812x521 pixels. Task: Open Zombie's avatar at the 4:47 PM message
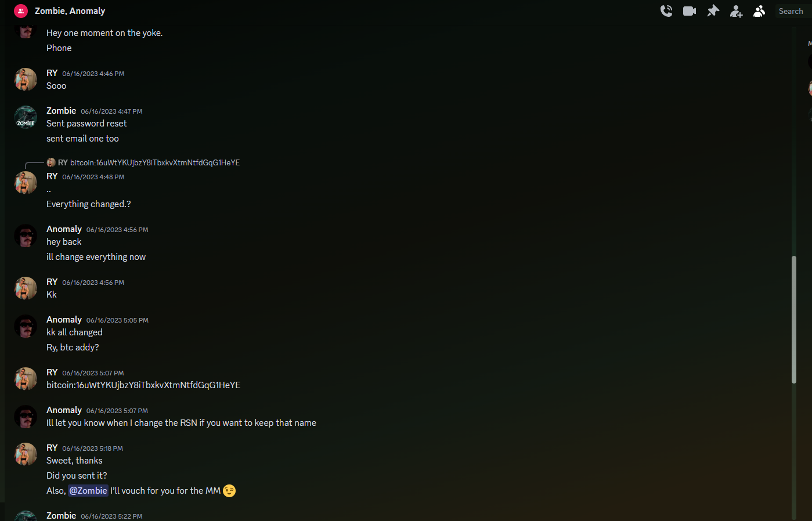tap(26, 117)
